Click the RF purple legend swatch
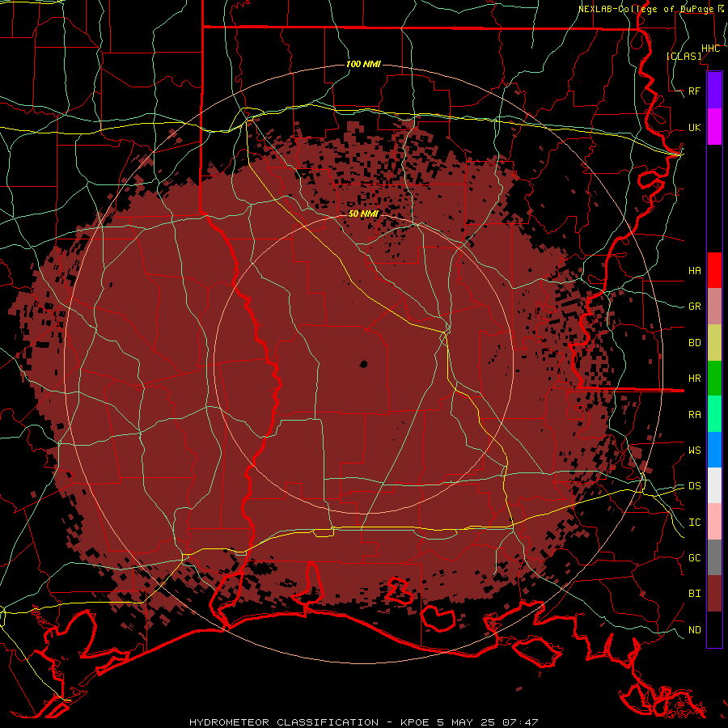Image resolution: width=728 pixels, height=728 pixels. pyautogui.click(x=714, y=91)
